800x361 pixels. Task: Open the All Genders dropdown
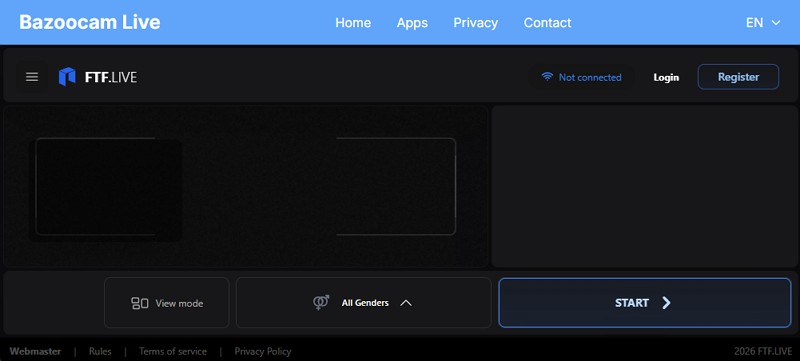click(x=363, y=303)
